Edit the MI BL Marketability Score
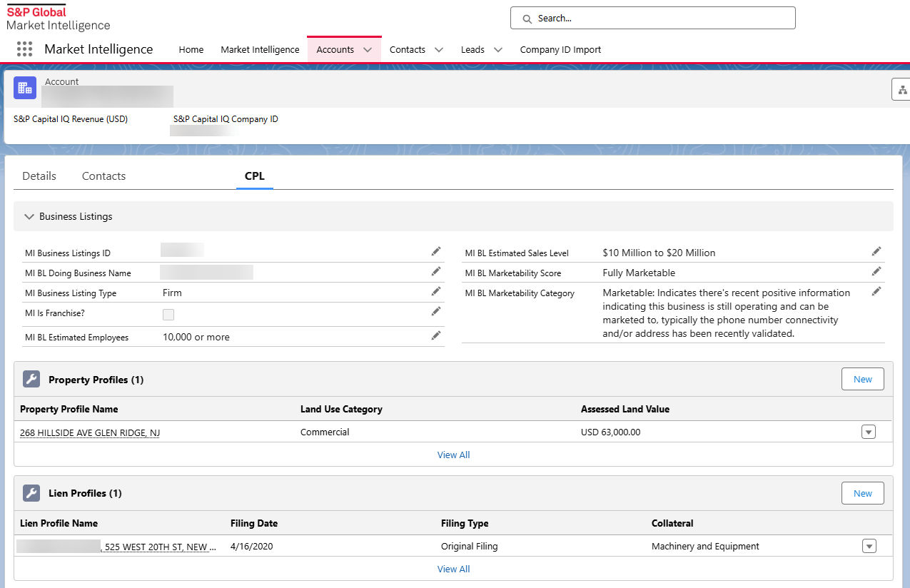The image size is (910, 588). (876, 271)
